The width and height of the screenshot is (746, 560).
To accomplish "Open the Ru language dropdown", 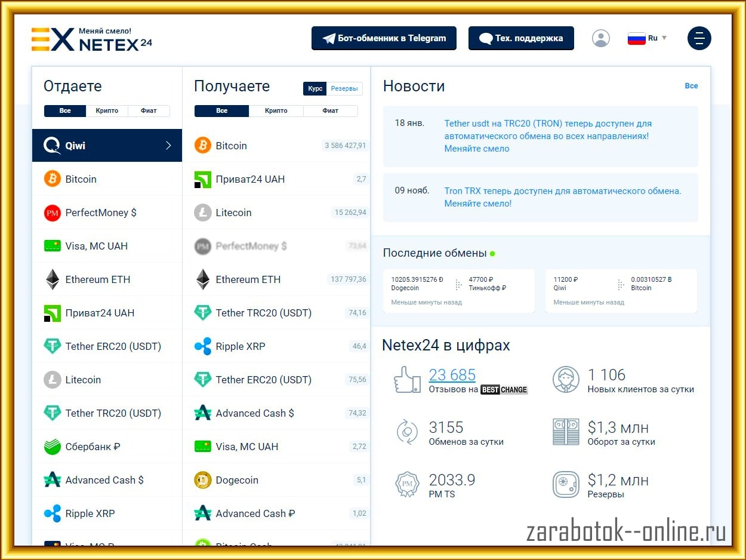I will point(648,38).
